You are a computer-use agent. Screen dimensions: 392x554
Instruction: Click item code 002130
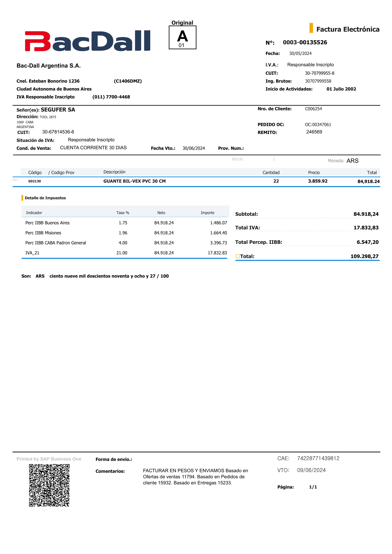point(35,181)
